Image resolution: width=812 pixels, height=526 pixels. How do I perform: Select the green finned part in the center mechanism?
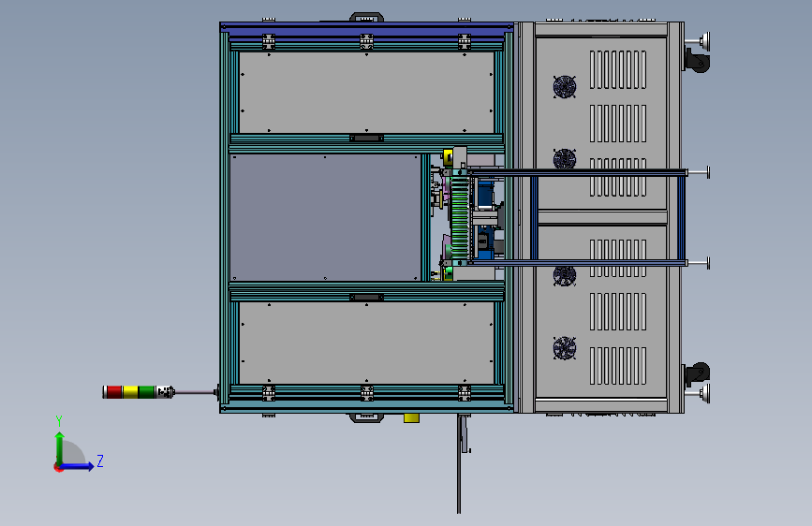click(460, 217)
